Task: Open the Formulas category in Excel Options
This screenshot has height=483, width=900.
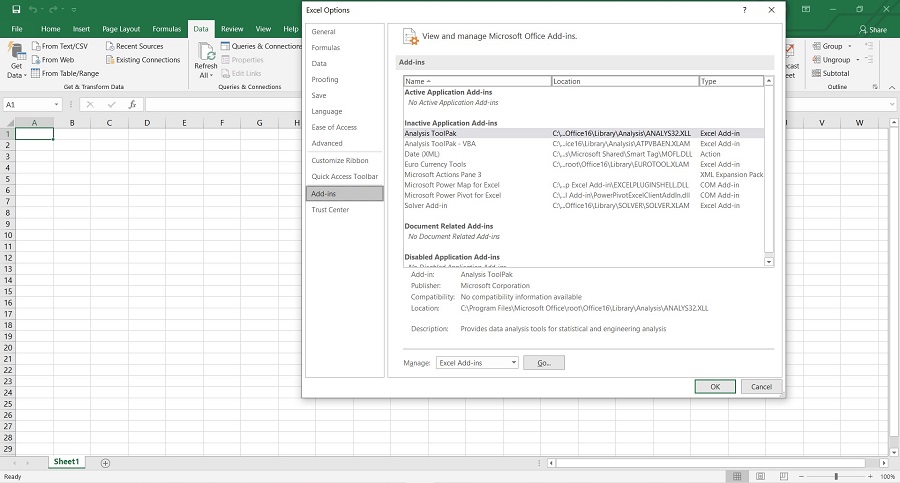Action: 325,48
